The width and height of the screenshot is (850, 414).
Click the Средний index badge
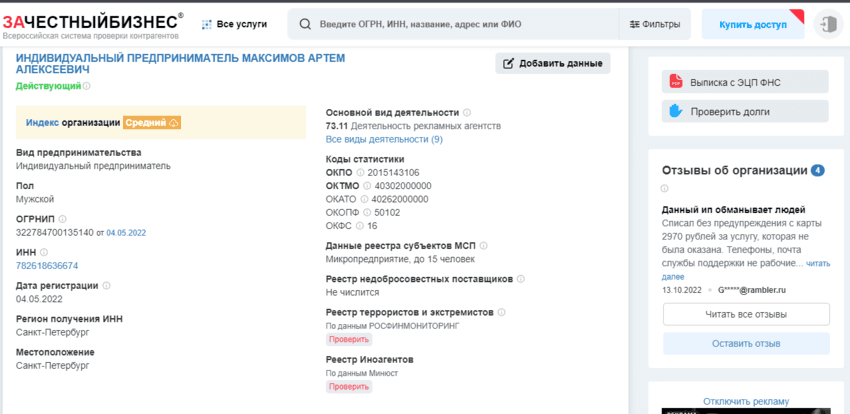point(152,122)
